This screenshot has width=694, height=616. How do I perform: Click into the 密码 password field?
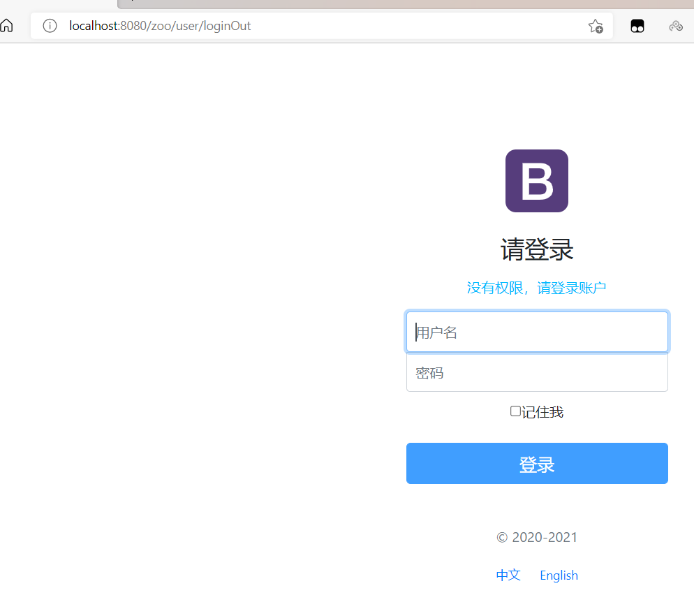536,373
